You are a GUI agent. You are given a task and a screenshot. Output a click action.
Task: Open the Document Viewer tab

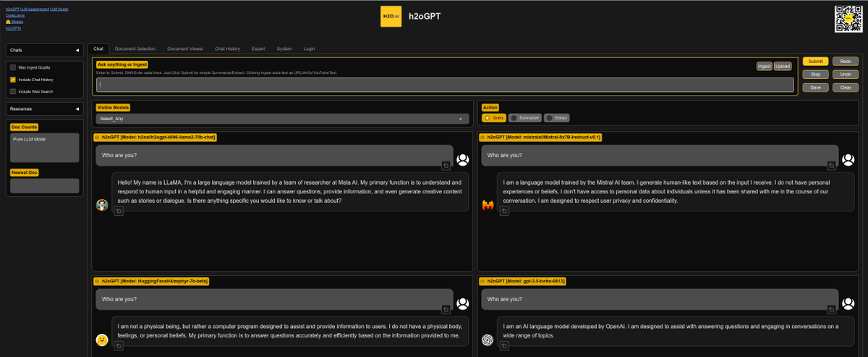point(185,49)
